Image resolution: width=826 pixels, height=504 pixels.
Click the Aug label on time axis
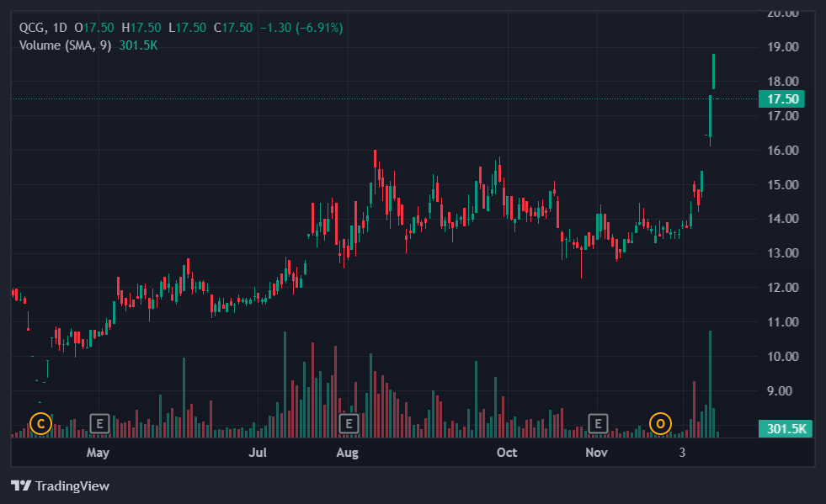point(347,454)
